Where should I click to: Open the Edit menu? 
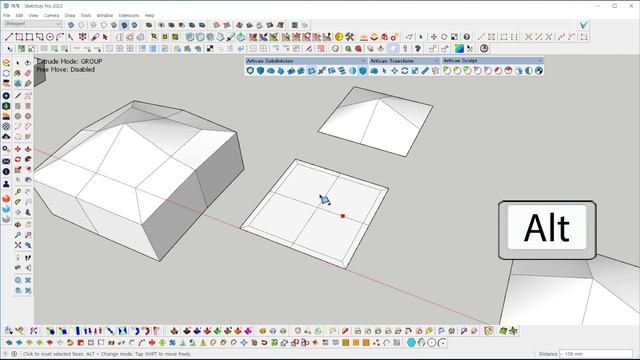(x=19, y=16)
